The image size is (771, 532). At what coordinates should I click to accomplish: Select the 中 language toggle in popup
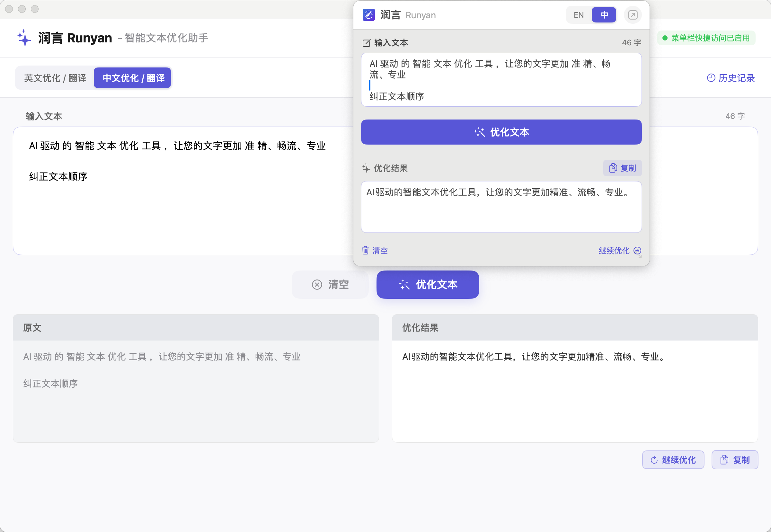604,15
